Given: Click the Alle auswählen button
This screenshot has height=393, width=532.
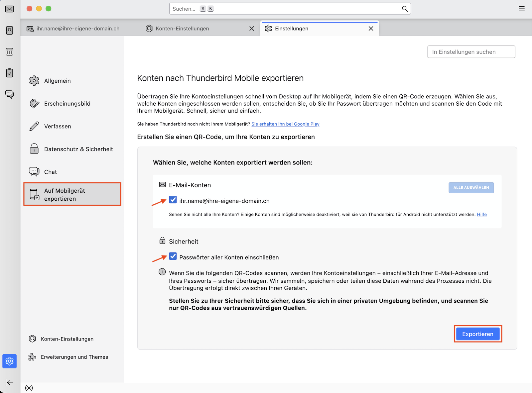Looking at the screenshot, I should click(x=471, y=188).
